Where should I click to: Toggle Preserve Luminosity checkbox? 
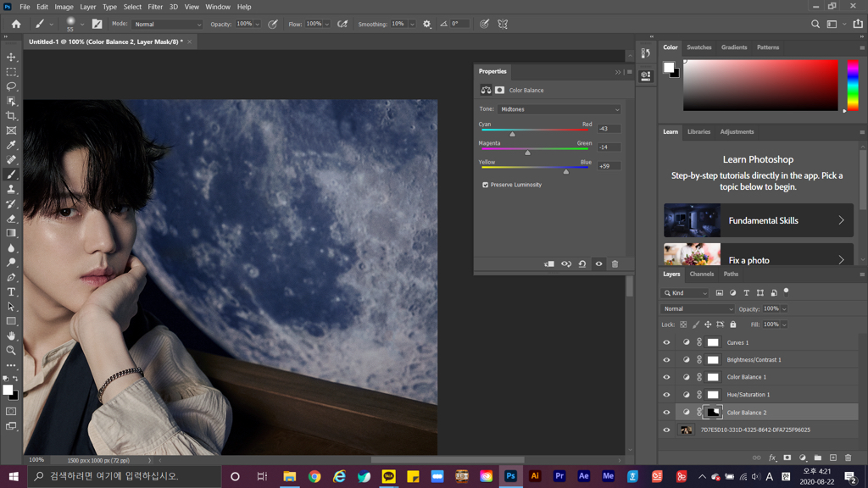tap(486, 185)
